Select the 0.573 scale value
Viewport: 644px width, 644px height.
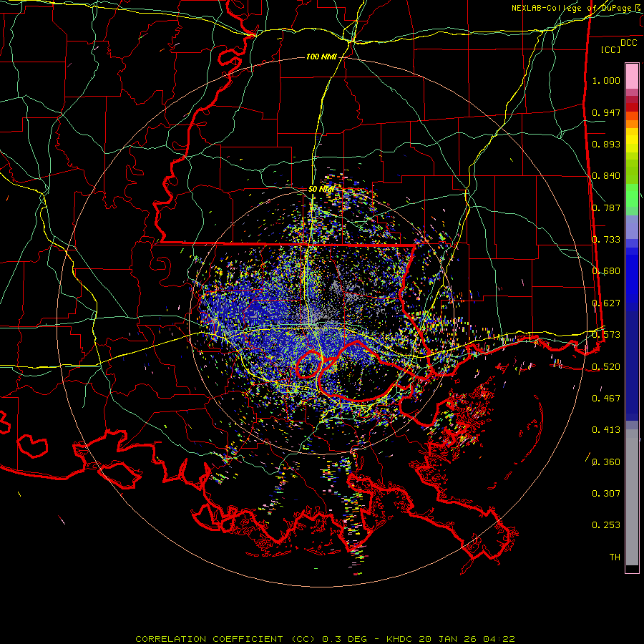(606, 335)
